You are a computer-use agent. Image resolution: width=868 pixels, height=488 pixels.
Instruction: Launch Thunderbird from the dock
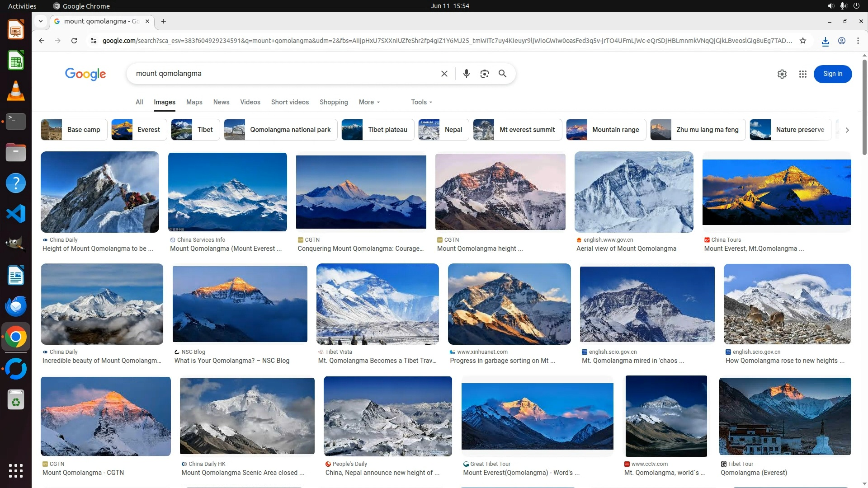coord(16,307)
